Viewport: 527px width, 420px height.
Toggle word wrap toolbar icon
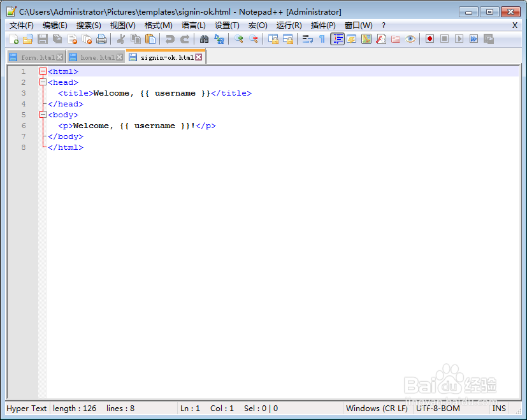307,39
